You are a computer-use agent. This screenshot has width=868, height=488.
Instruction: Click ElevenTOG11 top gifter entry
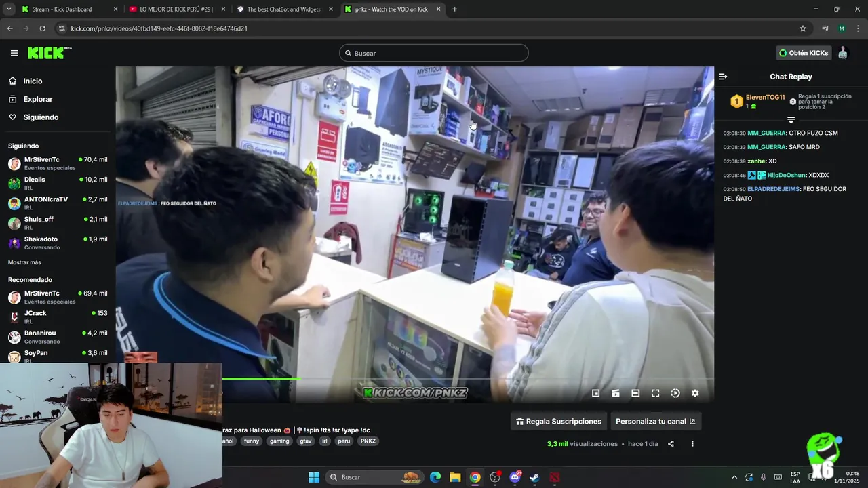(757, 102)
